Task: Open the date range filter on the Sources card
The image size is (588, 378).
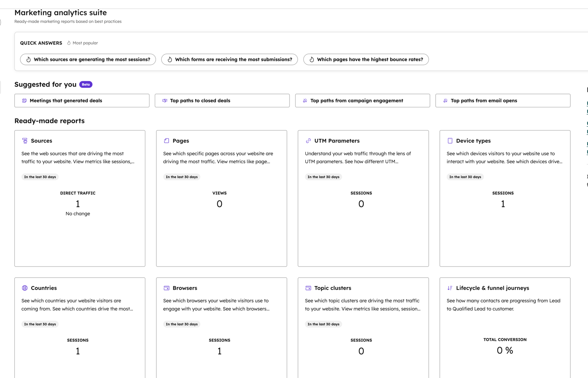Action: point(40,177)
